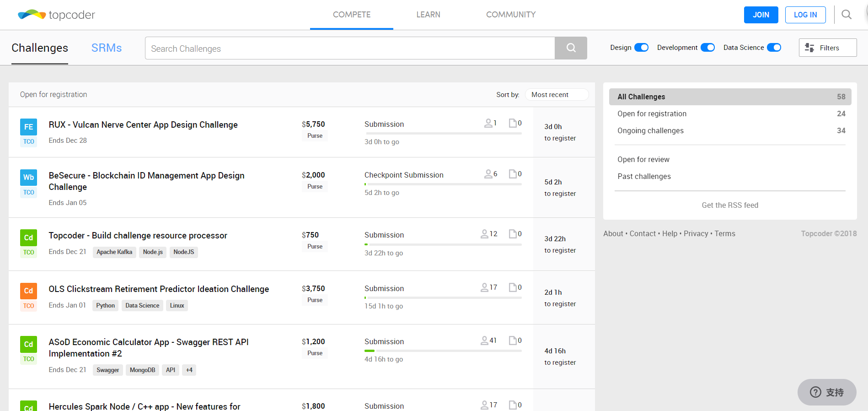Open the header search magnifier icon

pos(847,15)
